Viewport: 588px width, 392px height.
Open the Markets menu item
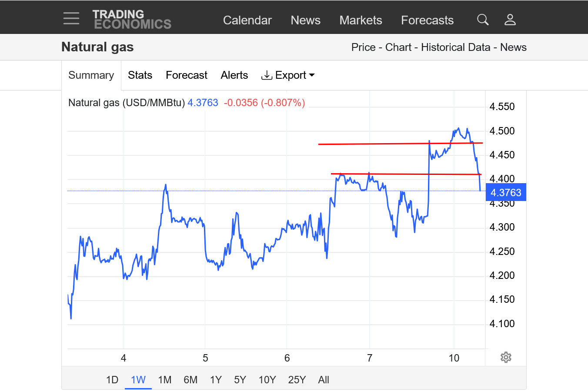[361, 20]
